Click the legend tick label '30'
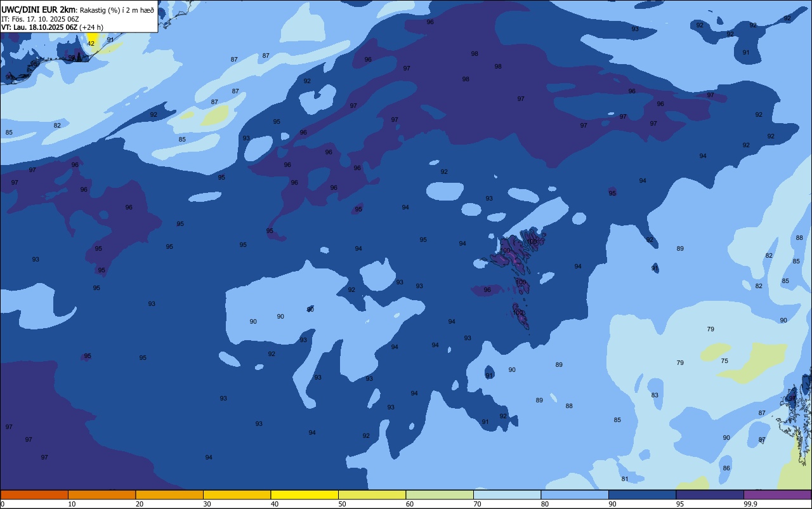 point(207,504)
